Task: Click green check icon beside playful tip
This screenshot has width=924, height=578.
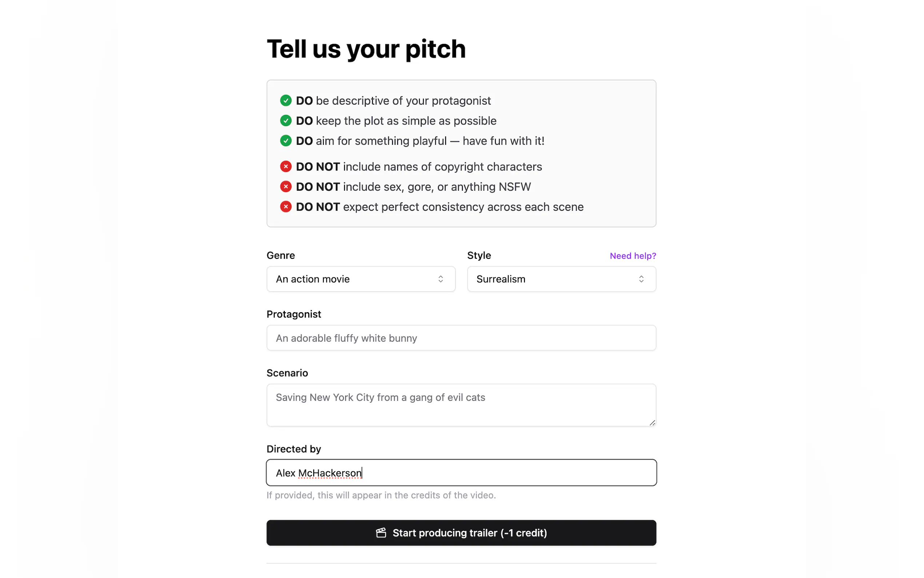Action: click(x=286, y=140)
